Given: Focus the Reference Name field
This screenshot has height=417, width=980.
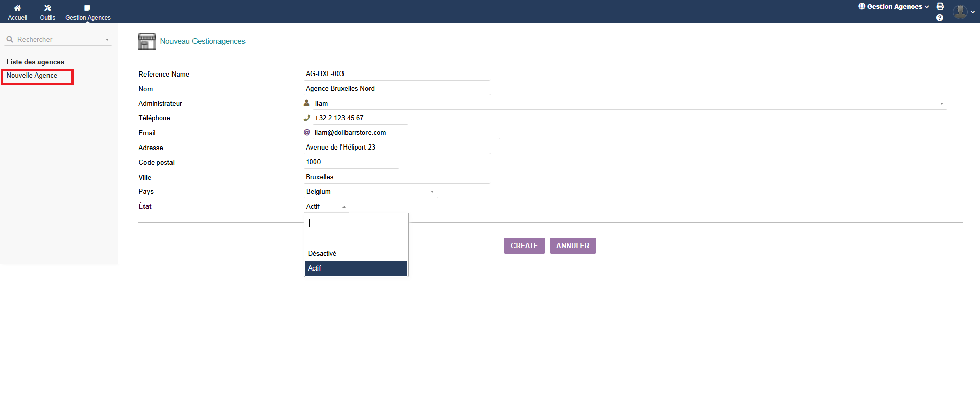Looking at the screenshot, I should (x=397, y=74).
